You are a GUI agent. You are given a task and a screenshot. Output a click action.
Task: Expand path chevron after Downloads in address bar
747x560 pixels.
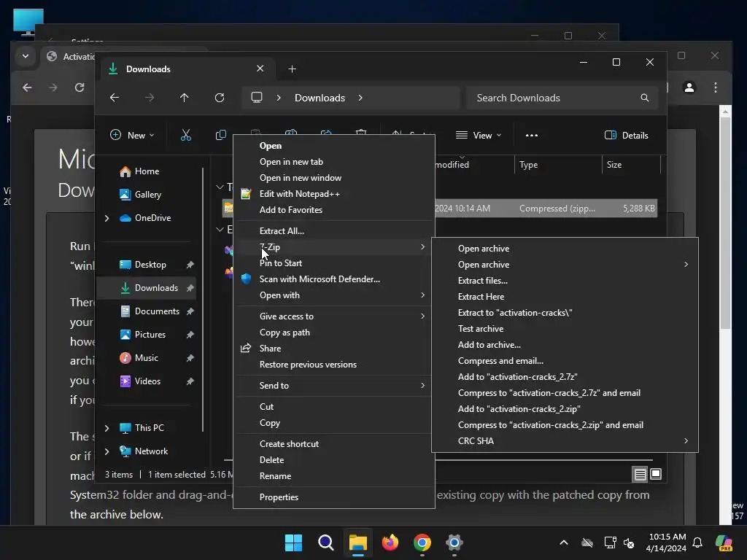360,98
